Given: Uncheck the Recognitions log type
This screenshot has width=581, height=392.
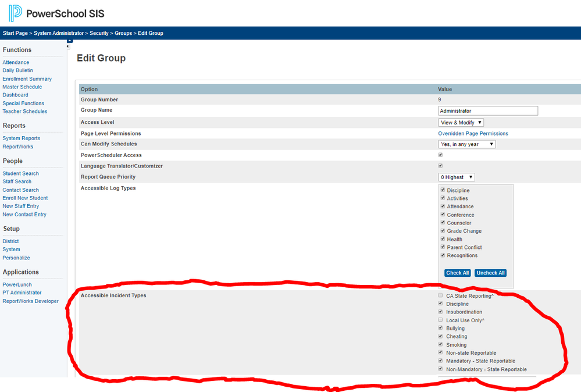Looking at the screenshot, I should (x=443, y=255).
